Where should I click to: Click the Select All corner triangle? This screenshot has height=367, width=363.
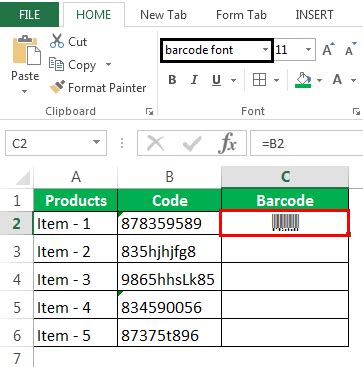click(x=22, y=177)
